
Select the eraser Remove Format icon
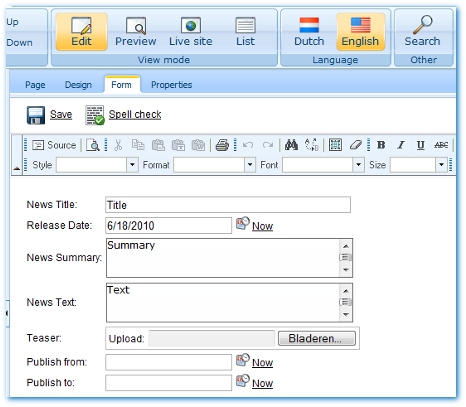coord(356,145)
